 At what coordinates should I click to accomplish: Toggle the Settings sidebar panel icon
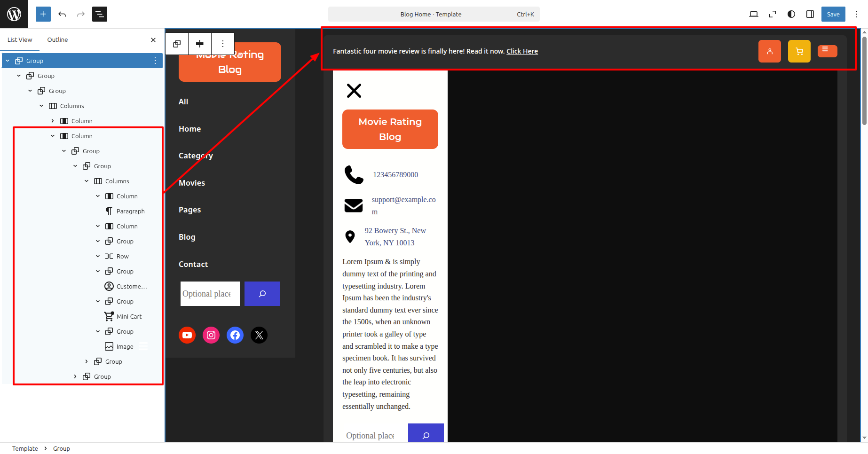coord(810,14)
